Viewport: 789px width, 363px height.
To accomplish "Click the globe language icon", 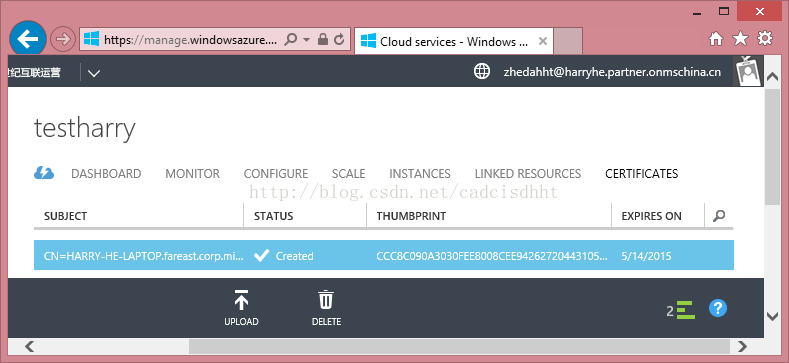I will pyautogui.click(x=482, y=71).
